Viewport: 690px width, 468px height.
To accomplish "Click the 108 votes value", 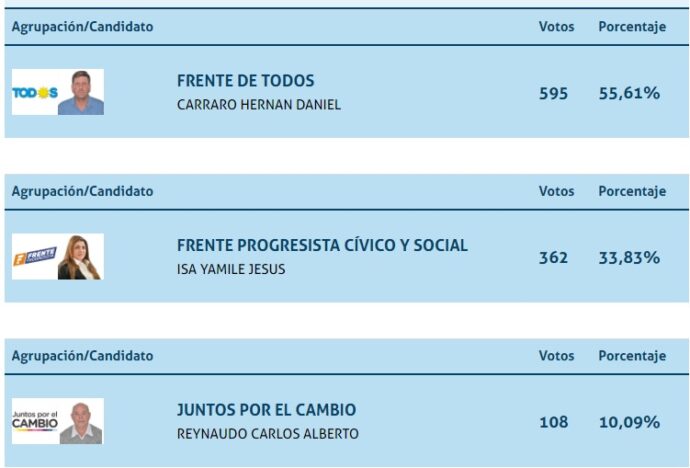I will [x=553, y=422].
